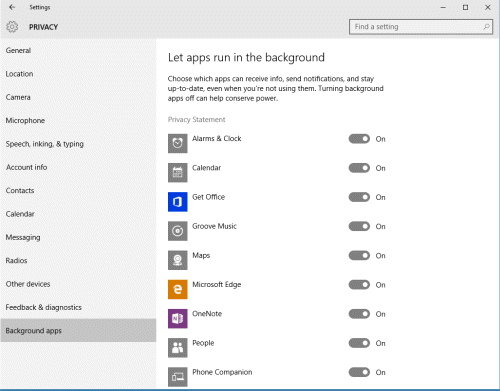Open Other devices section
This screenshot has width=500, height=391.
pos(78,284)
